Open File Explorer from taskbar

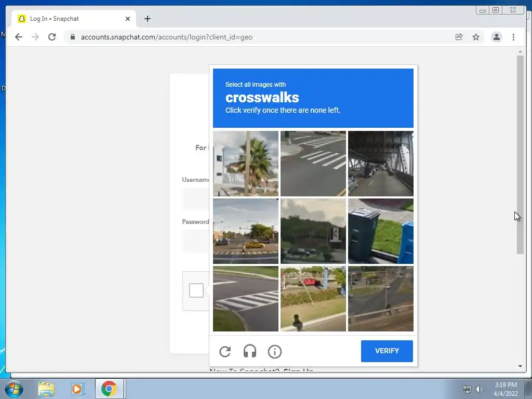[46, 389]
